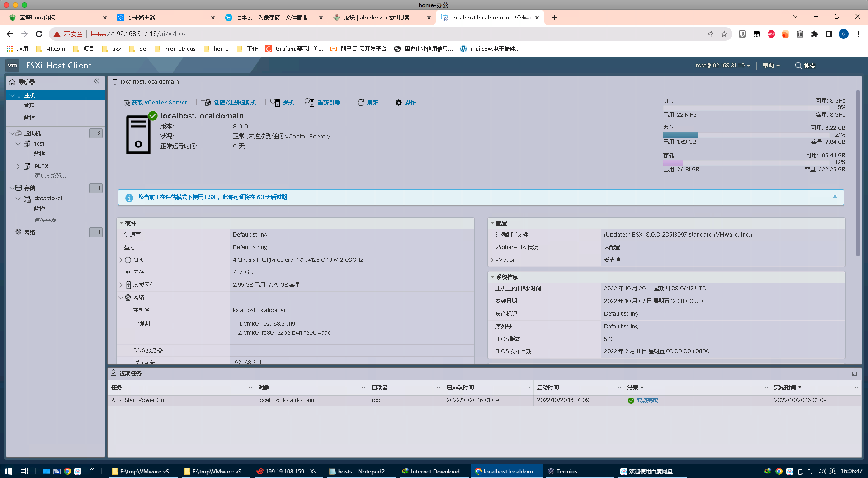Switch to 宝塔Linux面板 browser tab
This screenshot has height=478, width=868.
tap(58, 18)
